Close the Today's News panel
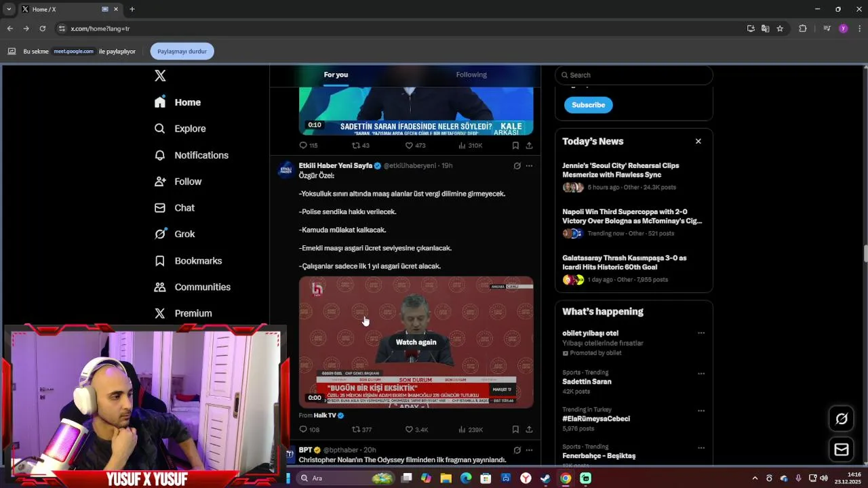The image size is (868, 488). tap(698, 142)
